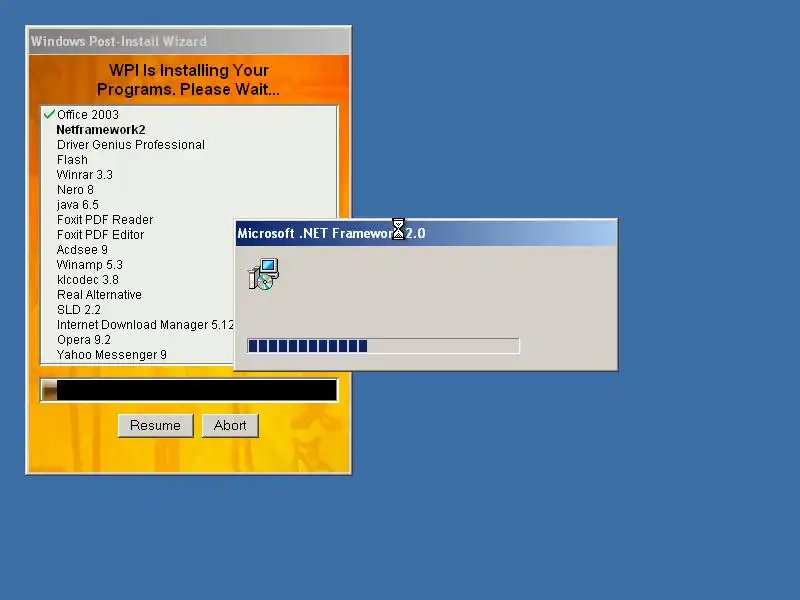Viewport: 800px width, 600px height.
Task: Select 'SLD 2.2' list entry
Action: tap(79, 310)
